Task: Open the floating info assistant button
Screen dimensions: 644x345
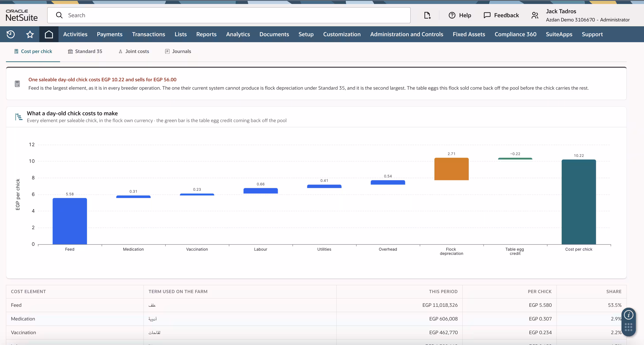Action: point(629,315)
